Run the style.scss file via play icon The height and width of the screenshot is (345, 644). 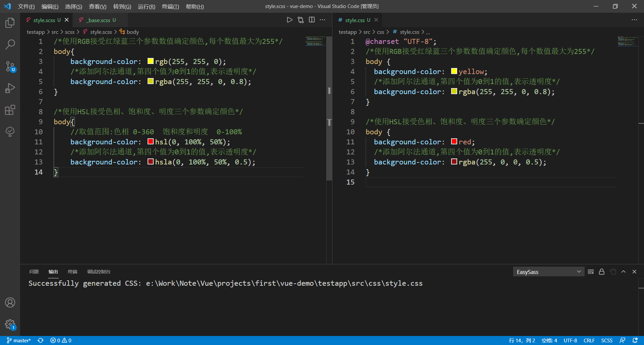(x=289, y=20)
